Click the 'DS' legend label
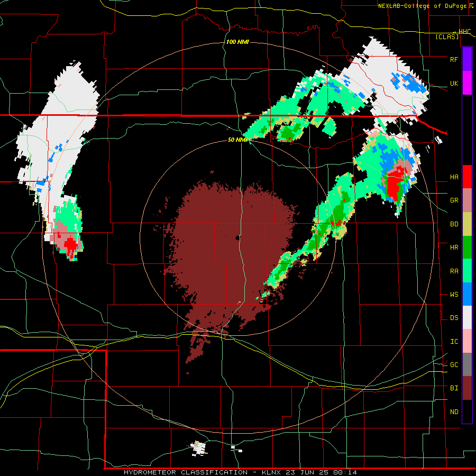The image size is (476, 476). pos(454,317)
